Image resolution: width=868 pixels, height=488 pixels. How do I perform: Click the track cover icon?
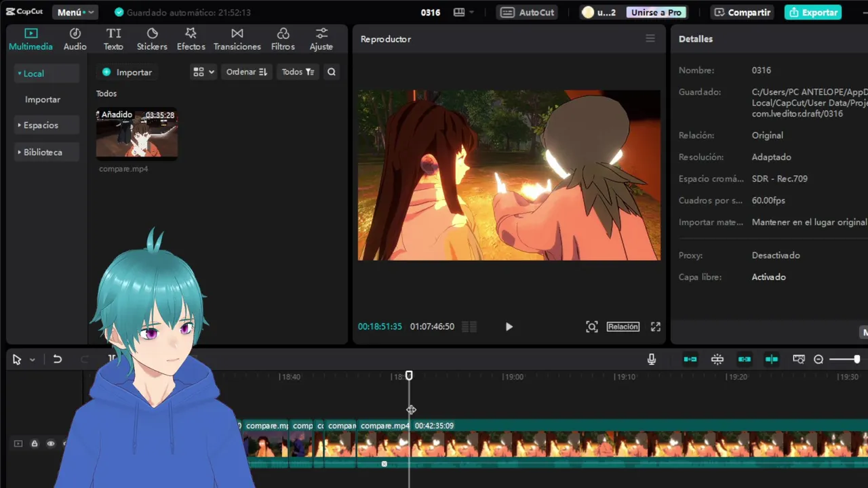click(x=18, y=443)
